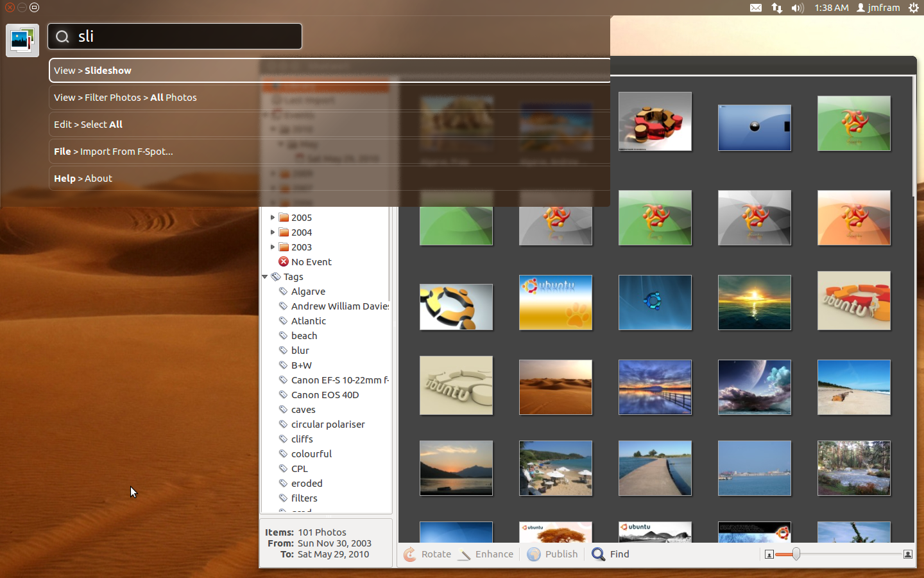
Task: Click the Shotwell app icon beside search
Action: pyautogui.click(x=22, y=40)
